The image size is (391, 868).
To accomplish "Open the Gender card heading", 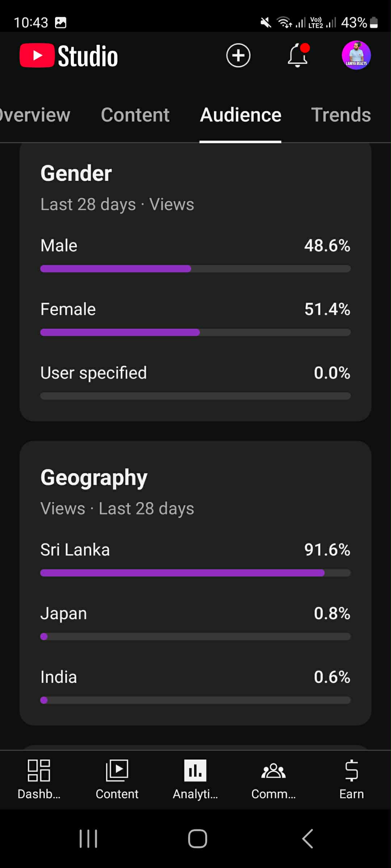I will (x=76, y=173).
